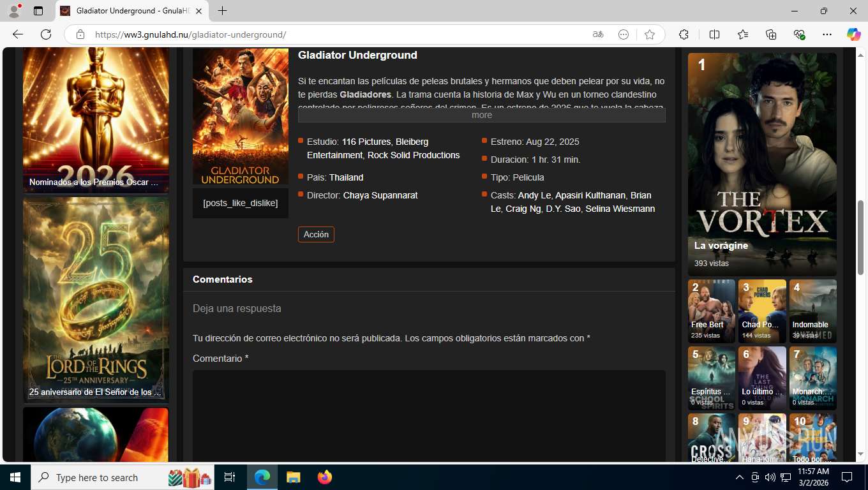Click the page vertical scrollbar thumb
The height and width of the screenshot is (490, 868).
pos(860,237)
